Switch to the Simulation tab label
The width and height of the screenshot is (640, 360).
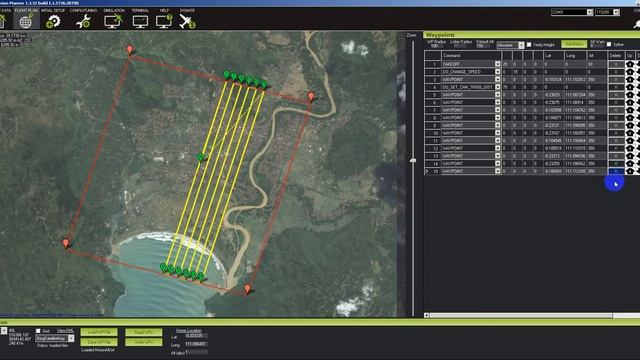point(114,10)
